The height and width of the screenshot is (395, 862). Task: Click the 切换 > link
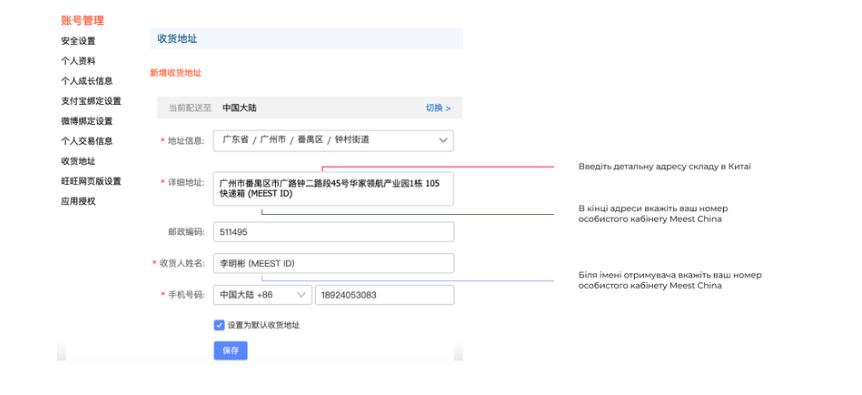(x=438, y=108)
